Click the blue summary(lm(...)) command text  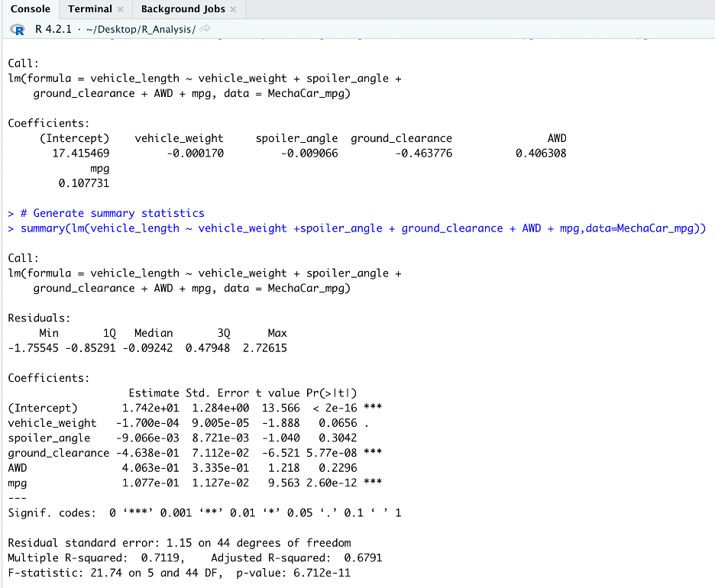click(359, 228)
